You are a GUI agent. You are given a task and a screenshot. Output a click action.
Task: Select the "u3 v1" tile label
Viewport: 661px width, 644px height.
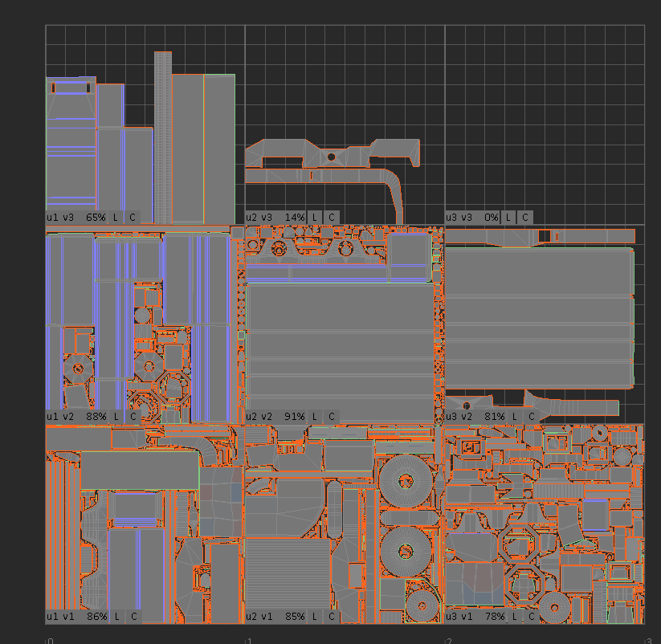pyautogui.click(x=459, y=616)
